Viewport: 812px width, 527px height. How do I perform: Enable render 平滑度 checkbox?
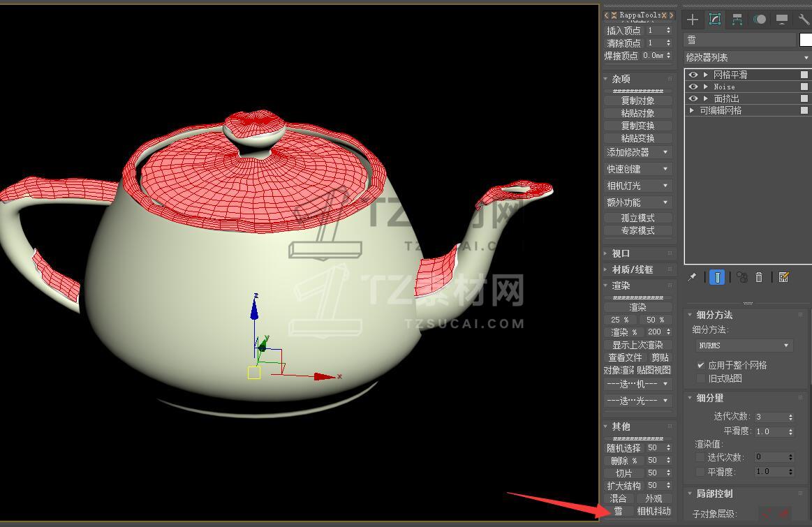700,472
